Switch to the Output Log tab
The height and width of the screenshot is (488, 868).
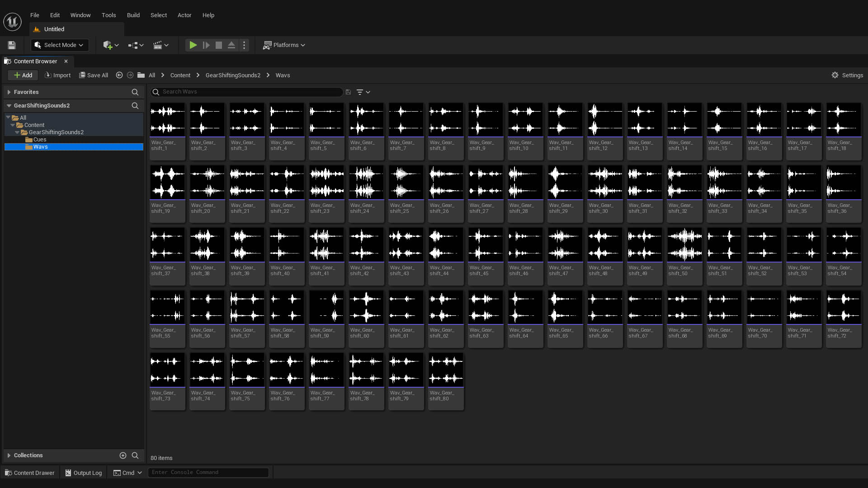click(83, 473)
